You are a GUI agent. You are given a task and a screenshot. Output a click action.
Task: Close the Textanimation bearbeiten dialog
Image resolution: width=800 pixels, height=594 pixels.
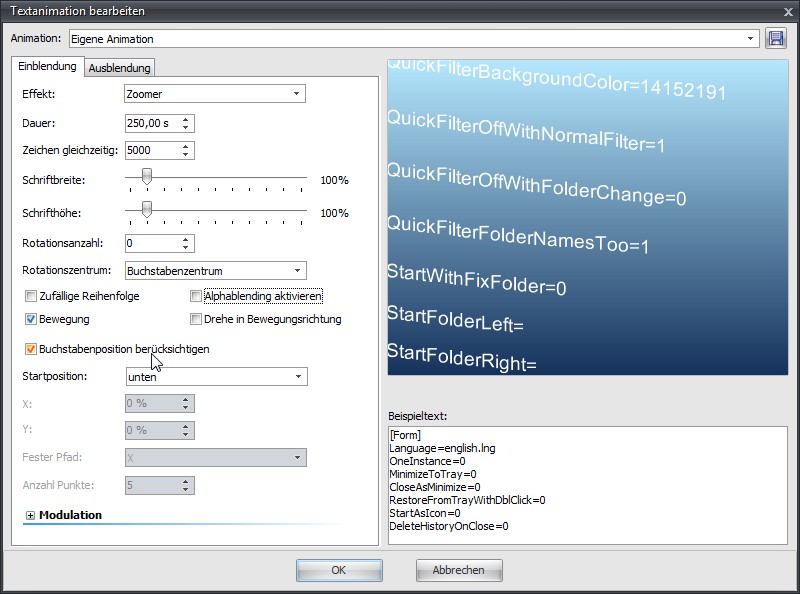(787, 11)
